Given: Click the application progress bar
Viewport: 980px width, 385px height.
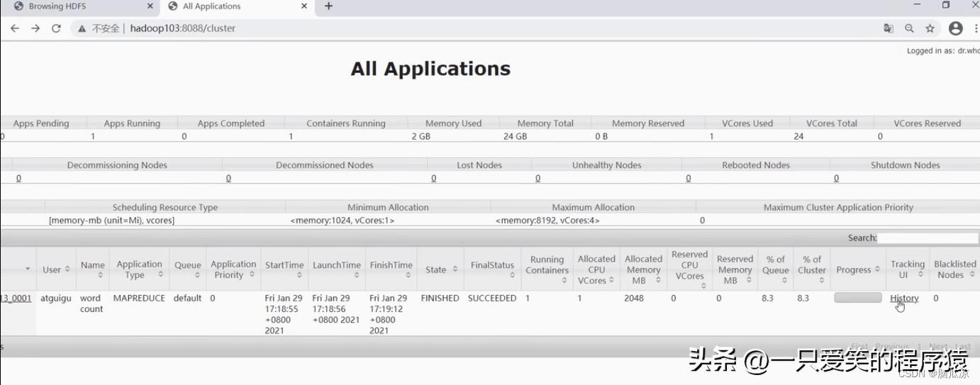Looking at the screenshot, I should (857, 298).
